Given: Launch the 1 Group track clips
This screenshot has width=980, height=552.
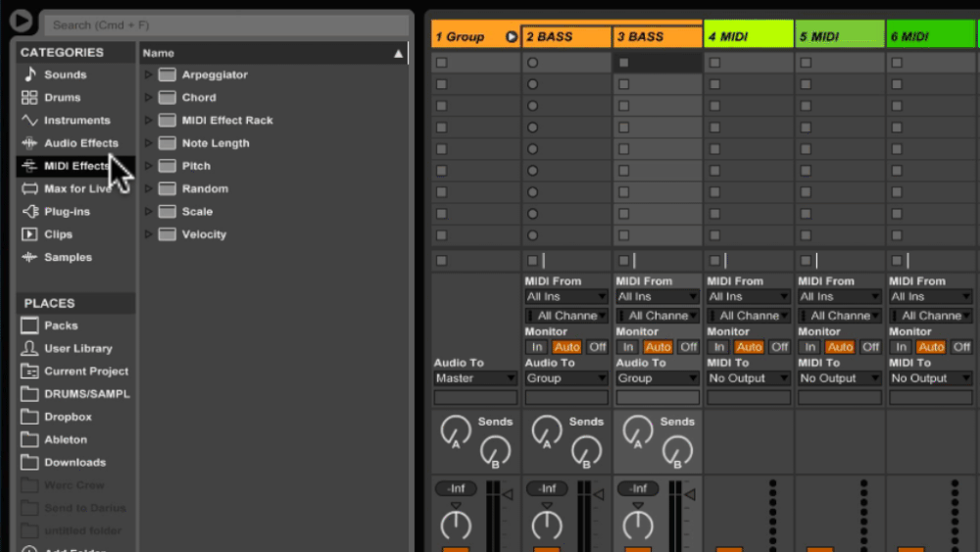Looking at the screenshot, I should [512, 37].
